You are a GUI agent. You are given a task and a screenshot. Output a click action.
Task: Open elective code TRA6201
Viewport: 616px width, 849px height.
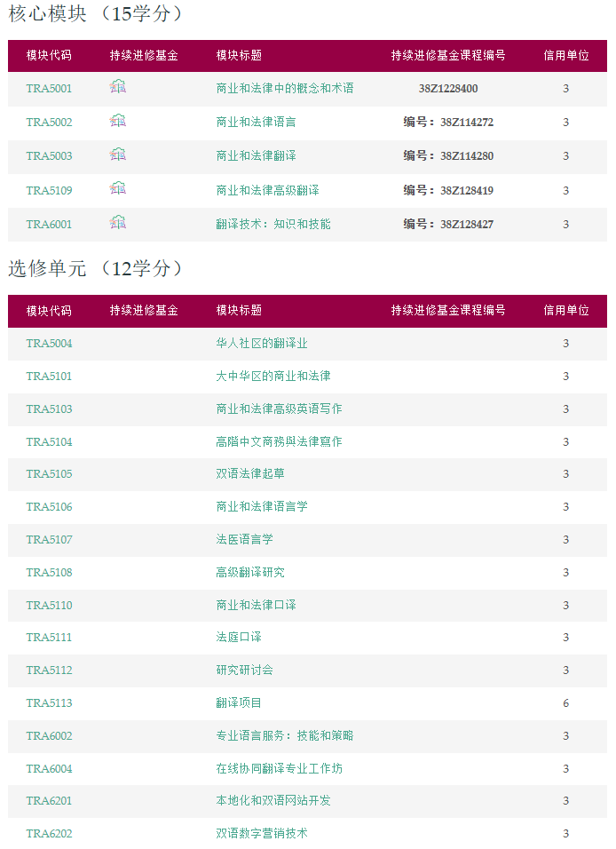click(x=49, y=801)
